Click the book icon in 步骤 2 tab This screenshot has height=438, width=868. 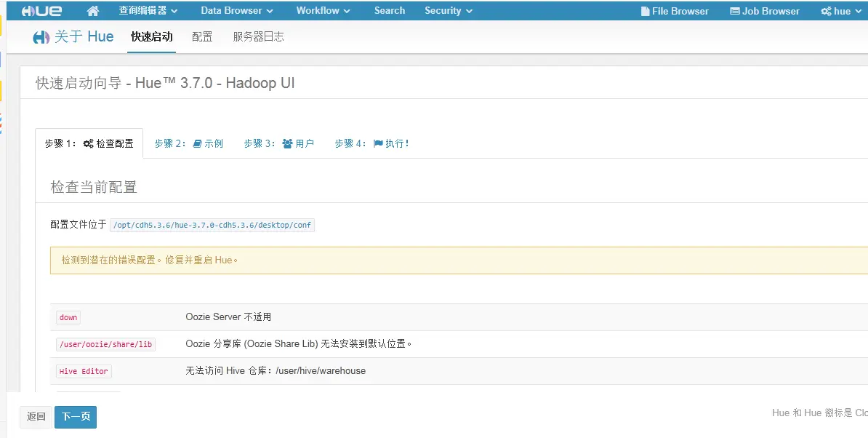[197, 143]
